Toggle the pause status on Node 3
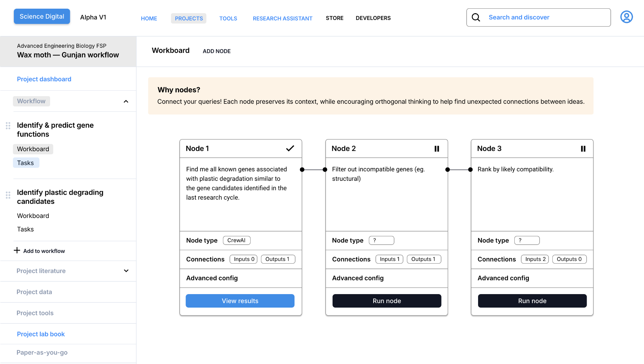The image size is (644, 364). [x=583, y=148]
